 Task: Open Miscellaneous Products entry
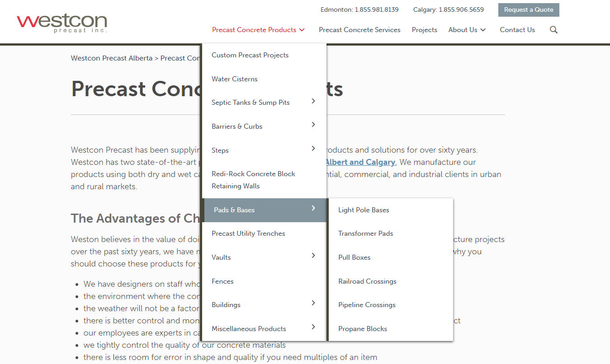tap(249, 329)
